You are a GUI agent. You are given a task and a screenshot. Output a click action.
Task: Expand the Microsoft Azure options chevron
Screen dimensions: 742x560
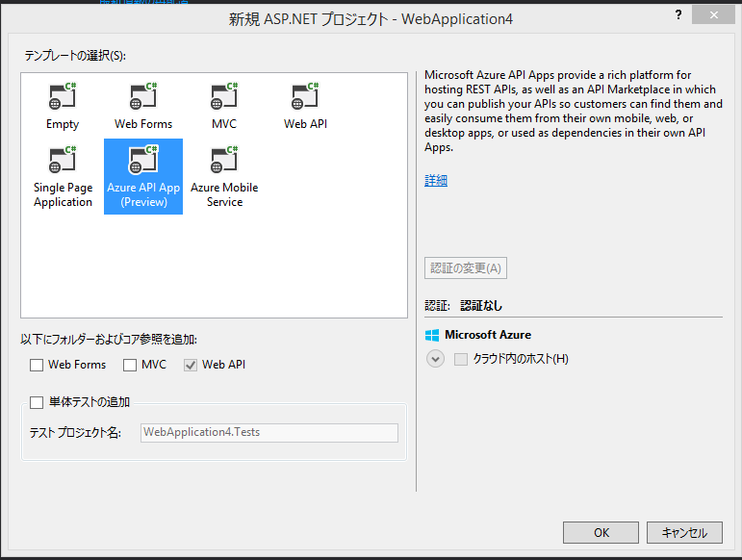click(435, 359)
